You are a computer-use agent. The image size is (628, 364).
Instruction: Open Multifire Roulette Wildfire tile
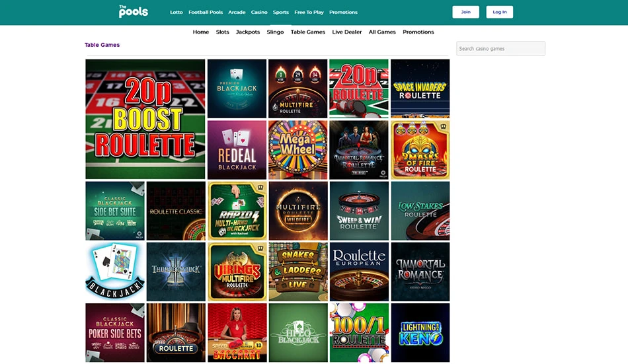click(298, 211)
